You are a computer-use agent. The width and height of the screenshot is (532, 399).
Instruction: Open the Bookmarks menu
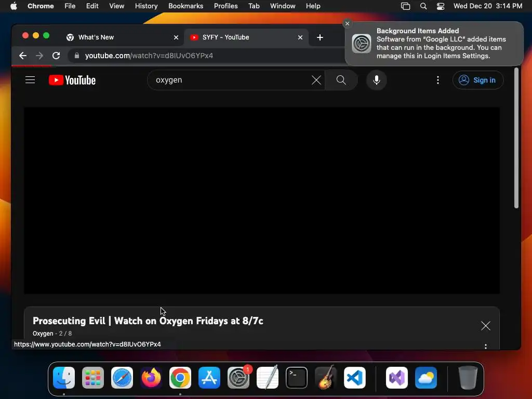[185, 6]
